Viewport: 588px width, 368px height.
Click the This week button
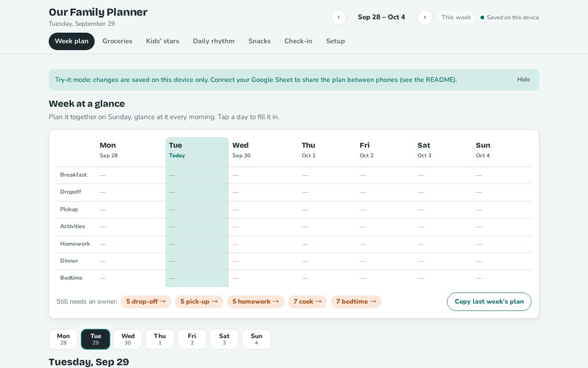coord(456,17)
